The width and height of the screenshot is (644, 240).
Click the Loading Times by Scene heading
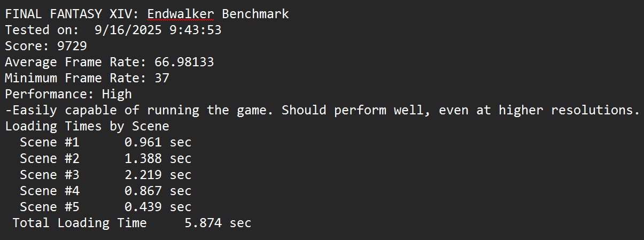pyautogui.click(x=87, y=126)
